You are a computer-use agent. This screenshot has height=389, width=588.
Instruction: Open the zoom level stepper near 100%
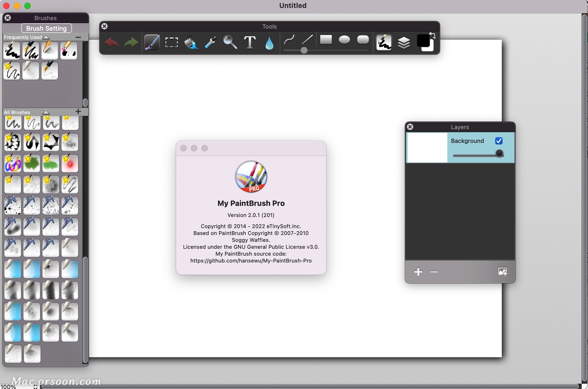point(35,387)
